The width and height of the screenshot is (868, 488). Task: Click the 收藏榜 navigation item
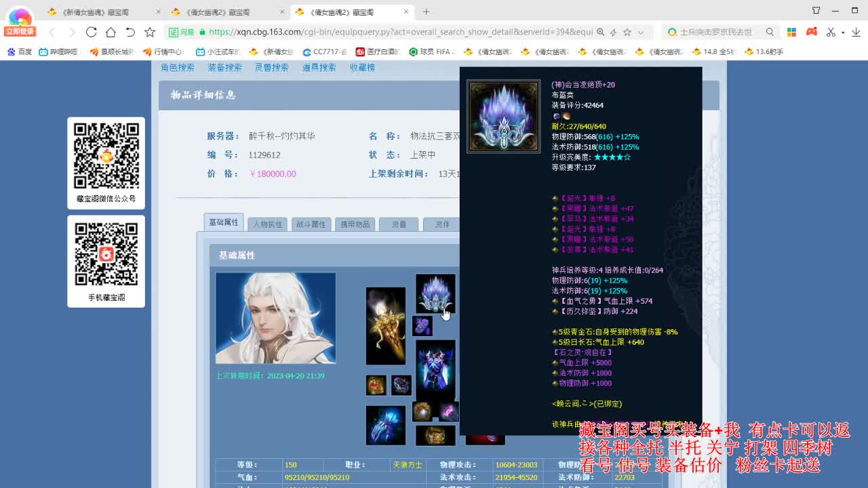(x=362, y=67)
